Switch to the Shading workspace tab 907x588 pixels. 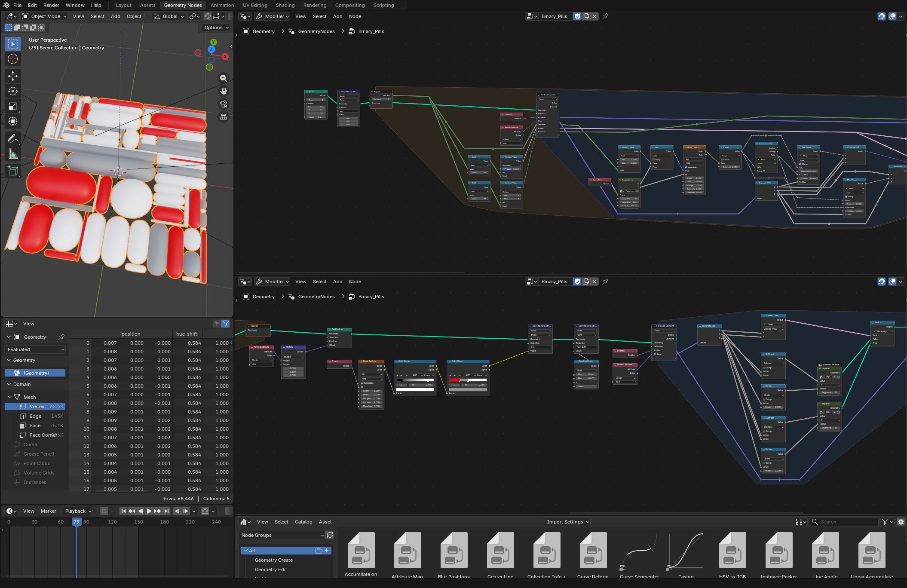285,5
